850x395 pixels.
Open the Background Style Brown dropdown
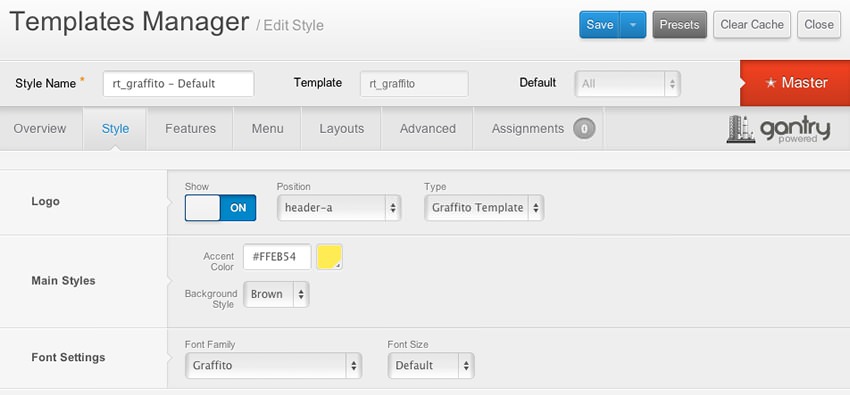[276, 294]
